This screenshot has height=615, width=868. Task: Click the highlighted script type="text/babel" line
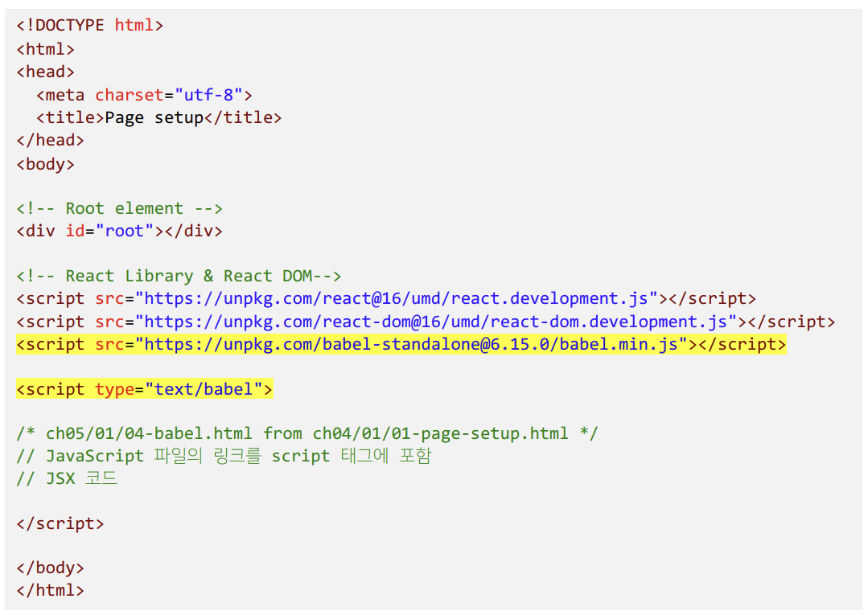(x=145, y=389)
